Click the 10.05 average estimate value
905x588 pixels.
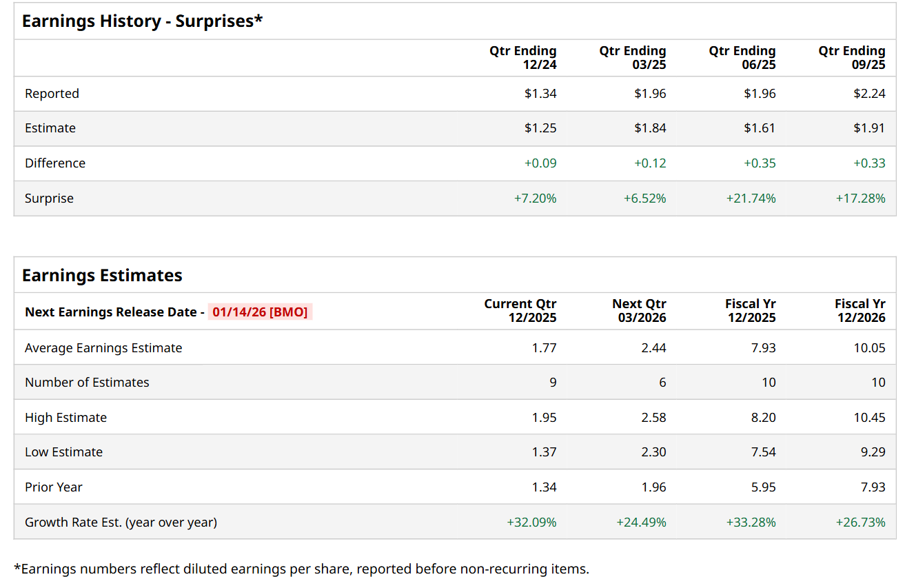click(x=869, y=348)
